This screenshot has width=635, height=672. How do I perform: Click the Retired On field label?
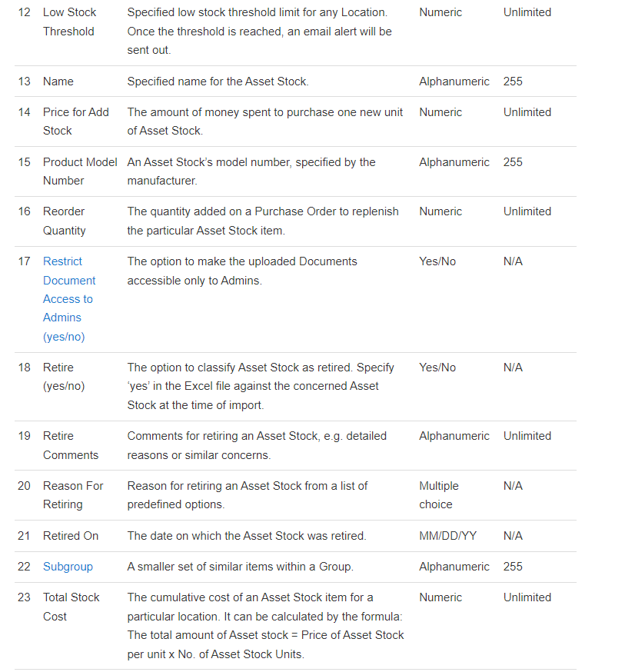click(71, 536)
